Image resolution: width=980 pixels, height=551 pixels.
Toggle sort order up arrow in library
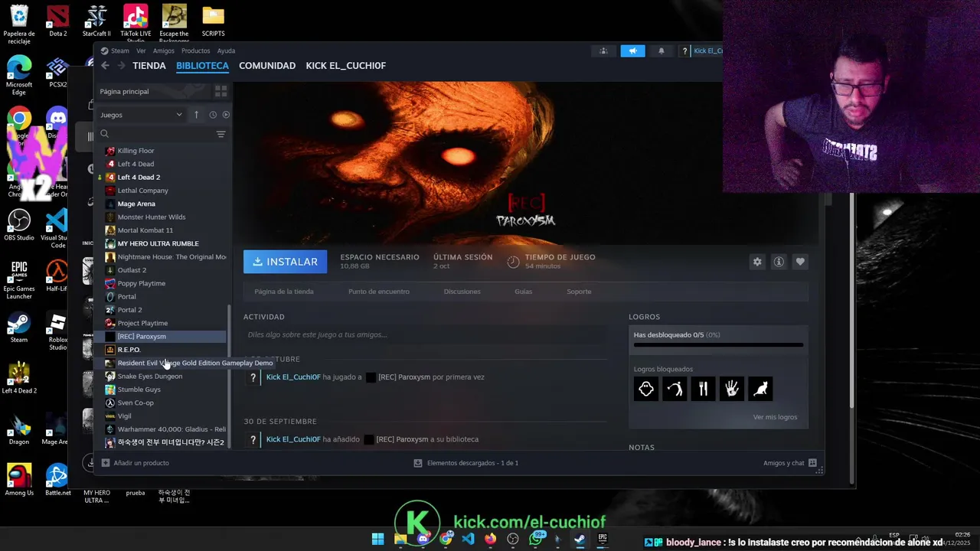[196, 115]
